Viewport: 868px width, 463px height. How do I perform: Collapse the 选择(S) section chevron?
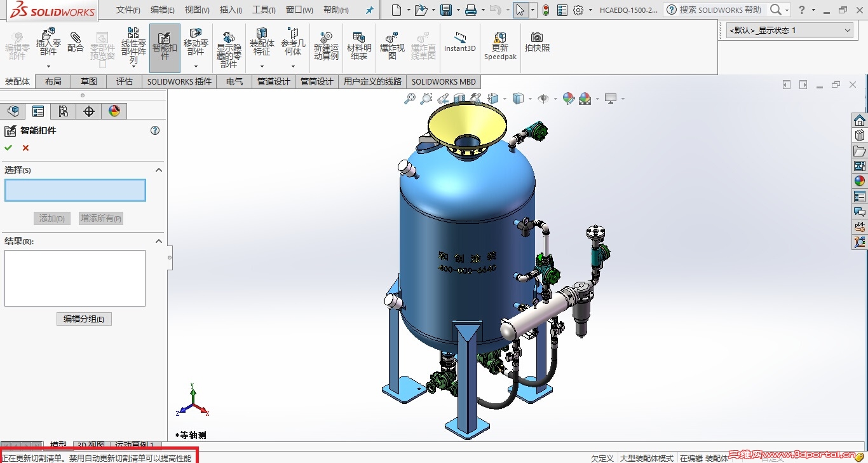point(159,170)
